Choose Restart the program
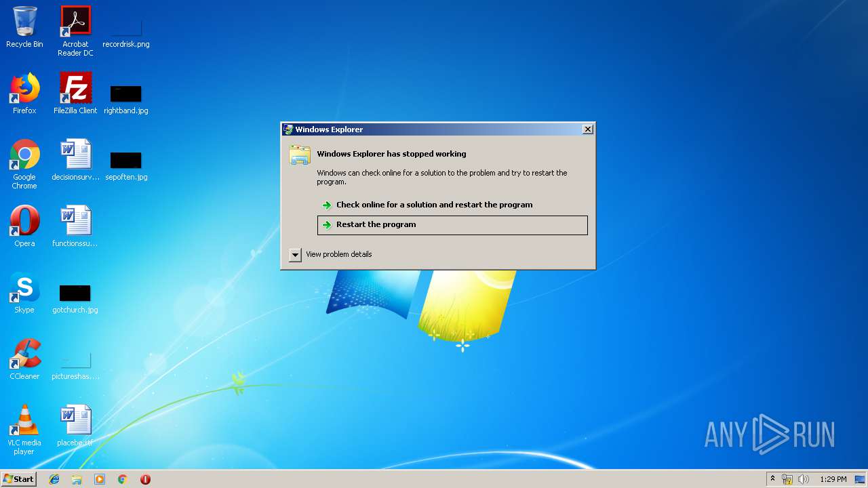Screen dimensions: 868x488 coord(452,225)
